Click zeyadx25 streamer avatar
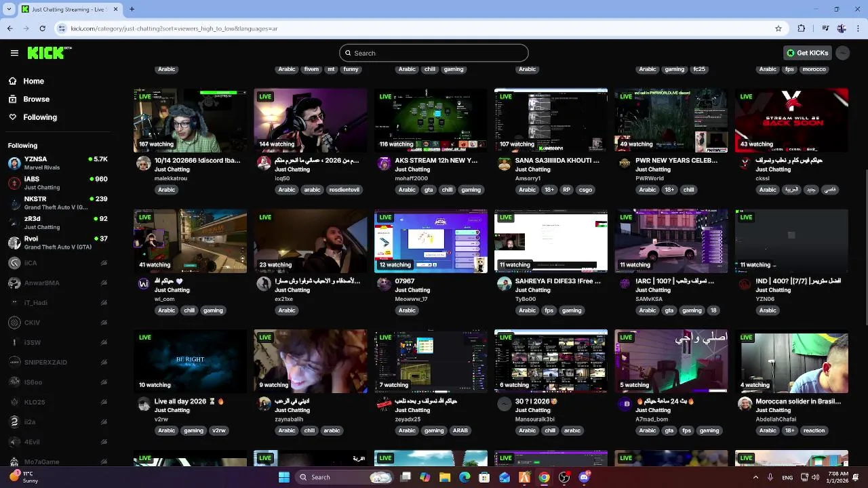The width and height of the screenshot is (868, 488). click(384, 403)
